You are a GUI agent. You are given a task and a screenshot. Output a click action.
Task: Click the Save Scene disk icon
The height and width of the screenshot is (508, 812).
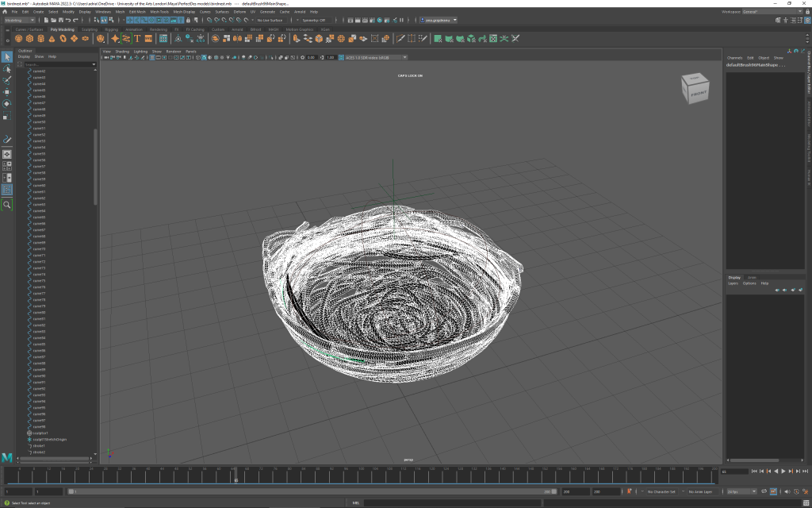60,20
